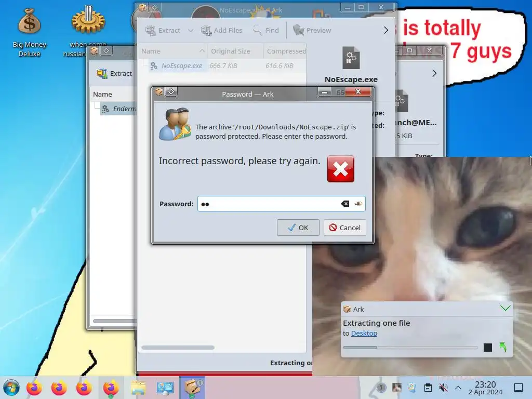Viewport: 532px width, 399px height.
Task: Click the pin icon in the Password dialog title bar
Action: 171,92
